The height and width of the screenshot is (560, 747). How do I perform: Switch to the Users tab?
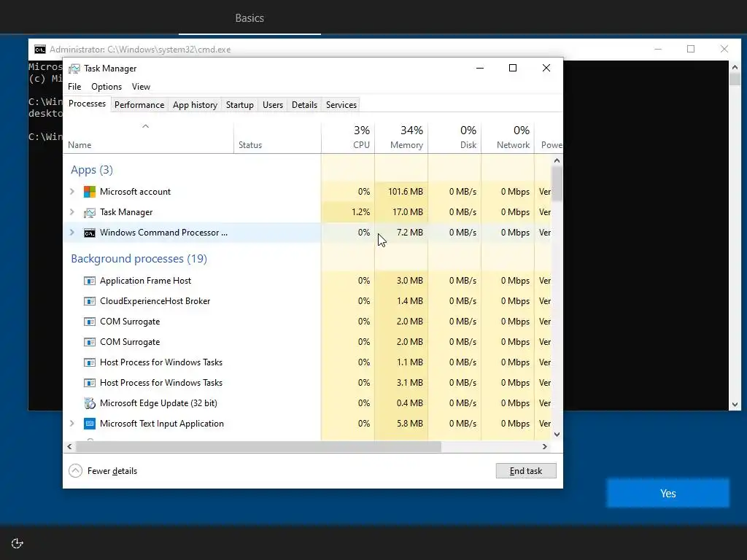tap(273, 105)
